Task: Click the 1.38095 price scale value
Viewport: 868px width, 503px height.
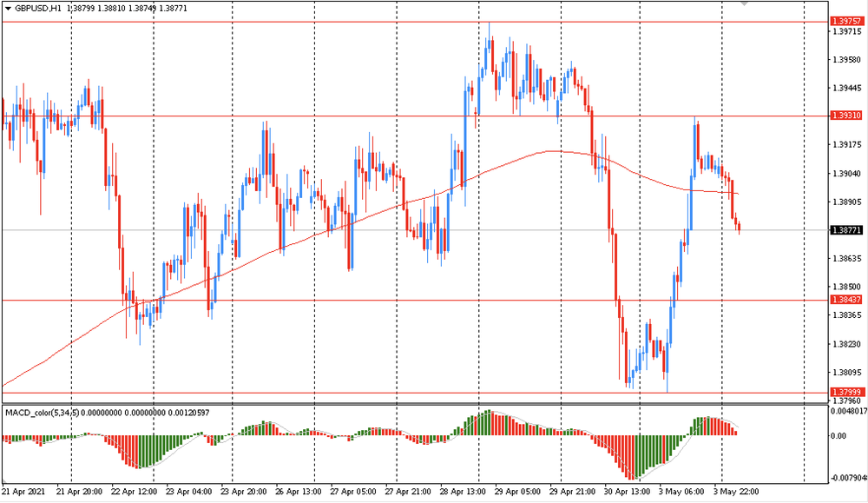Action: 847,373
